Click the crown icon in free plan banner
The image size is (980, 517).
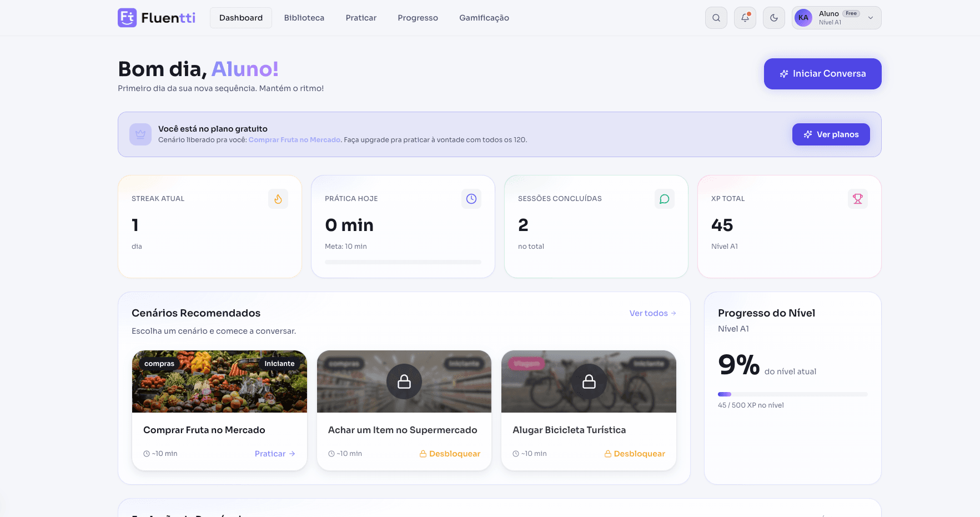[140, 134]
